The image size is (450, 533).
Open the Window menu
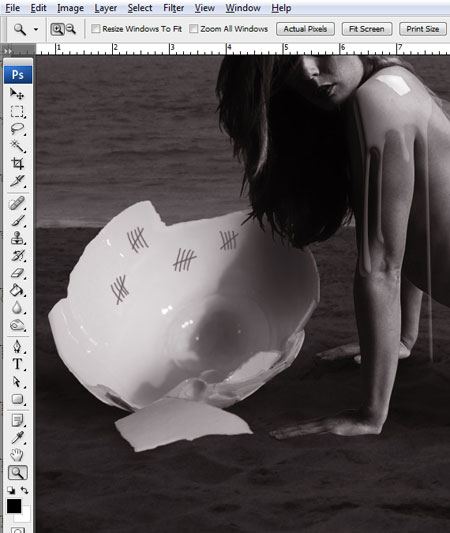pyautogui.click(x=243, y=8)
